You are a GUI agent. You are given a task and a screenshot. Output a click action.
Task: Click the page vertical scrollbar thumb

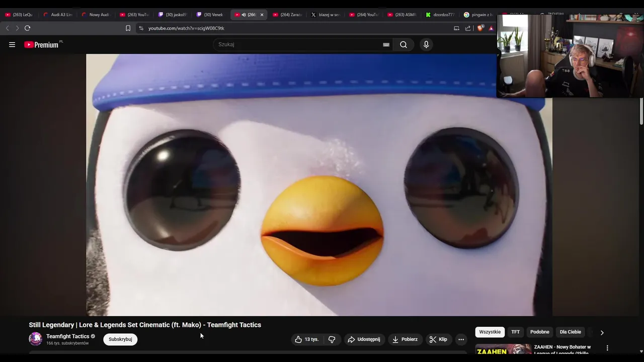641,111
